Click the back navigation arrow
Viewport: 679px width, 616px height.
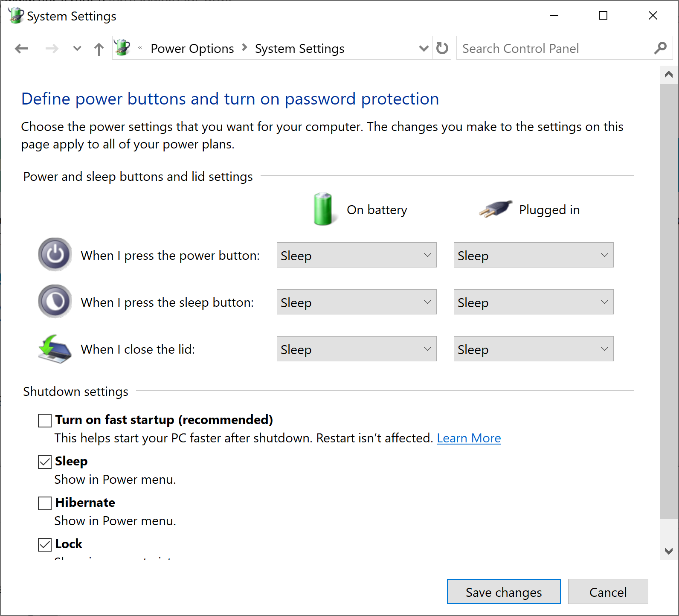point(21,49)
